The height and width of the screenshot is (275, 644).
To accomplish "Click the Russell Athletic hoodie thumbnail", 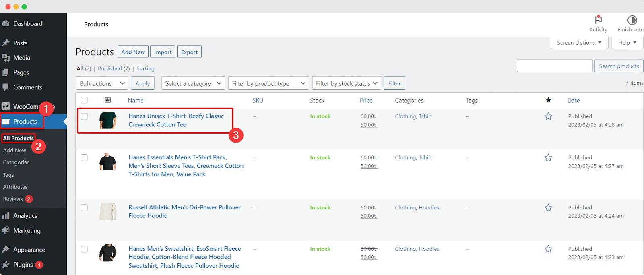I will [108, 211].
